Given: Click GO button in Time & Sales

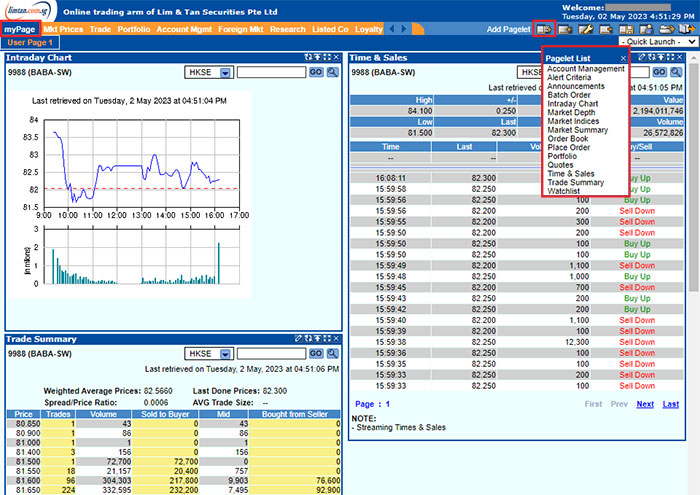Looking at the screenshot, I should 660,72.
